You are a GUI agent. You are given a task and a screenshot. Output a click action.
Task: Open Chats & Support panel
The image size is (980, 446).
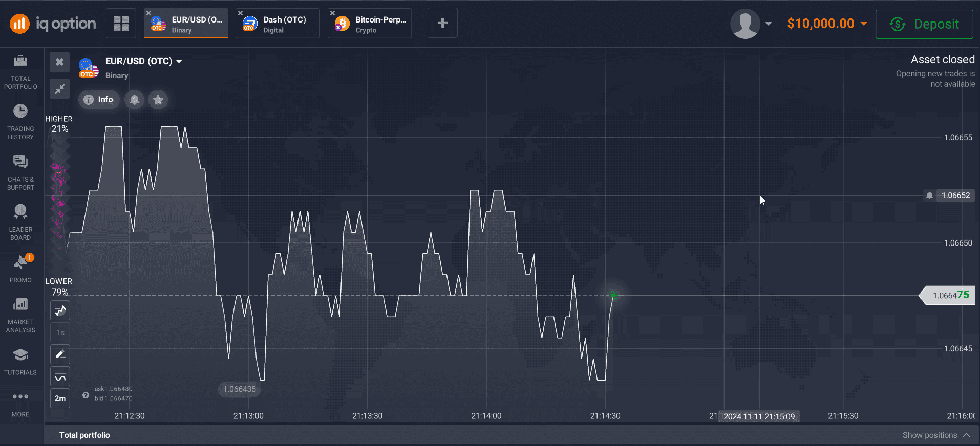pyautogui.click(x=20, y=172)
